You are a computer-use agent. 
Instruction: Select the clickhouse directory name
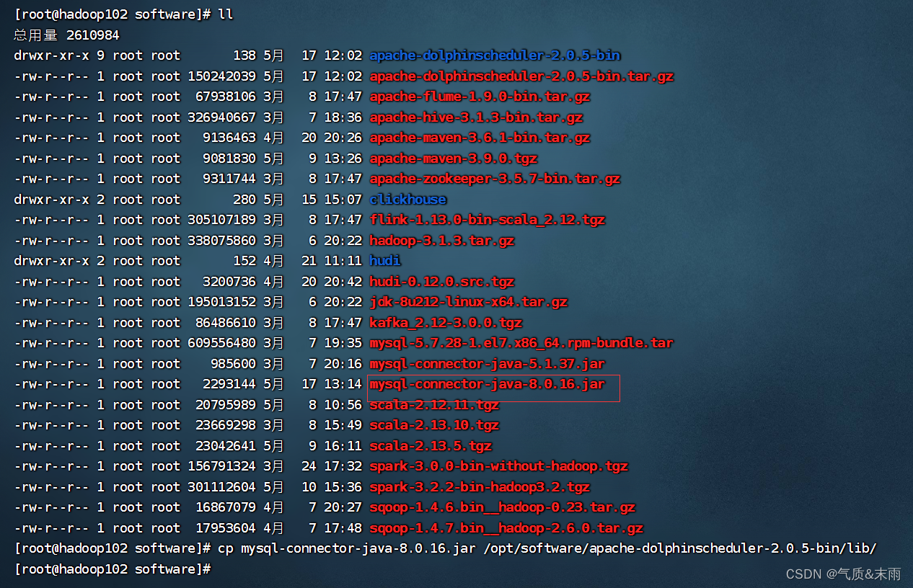tap(408, 200)
